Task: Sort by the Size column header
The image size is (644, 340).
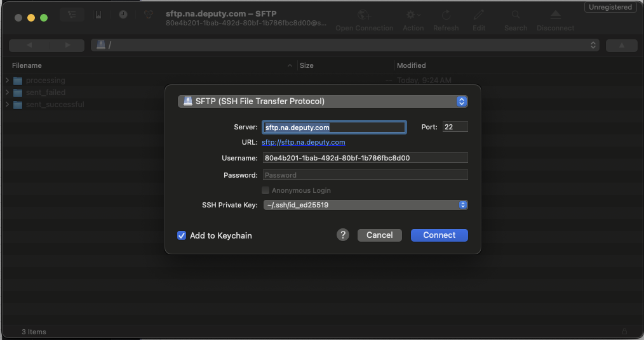Action: pyautogui.click(x=306, y=65)
